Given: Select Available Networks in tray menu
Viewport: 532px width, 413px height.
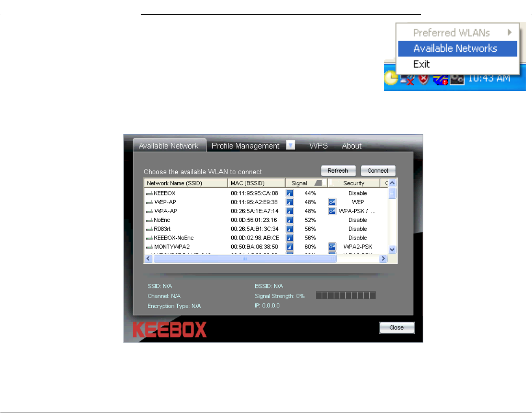Looking at the screenshot, I should tap(457, 48).
